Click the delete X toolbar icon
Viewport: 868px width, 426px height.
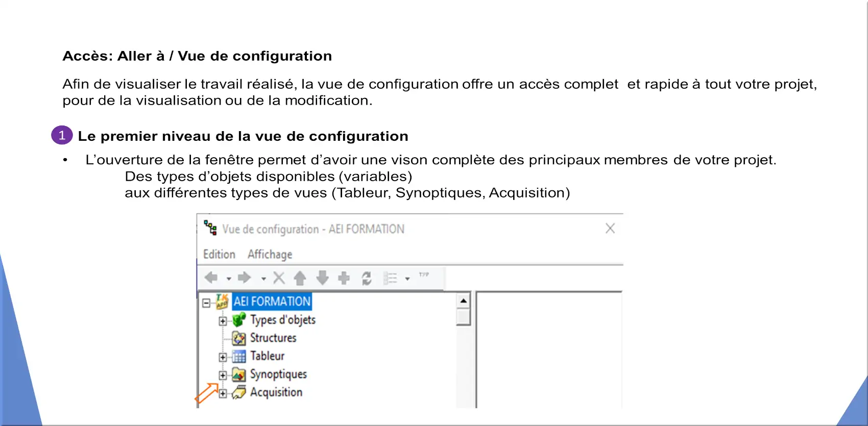(279, 278)
